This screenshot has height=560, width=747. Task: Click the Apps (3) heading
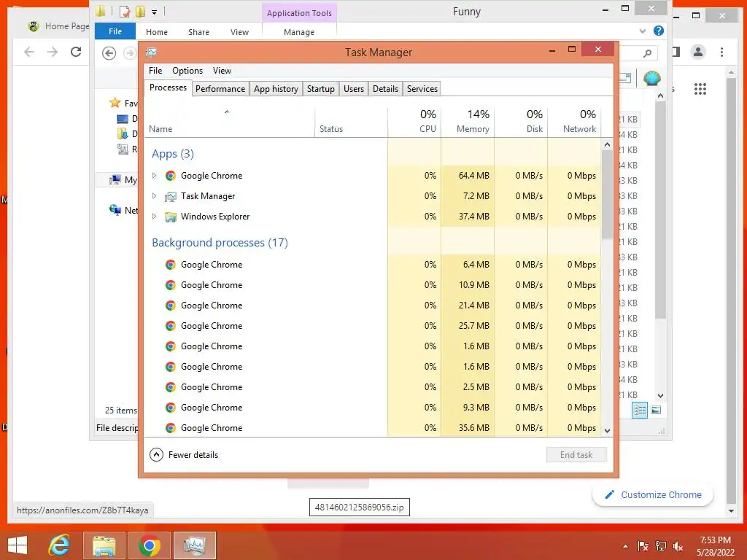pos(172,154)
